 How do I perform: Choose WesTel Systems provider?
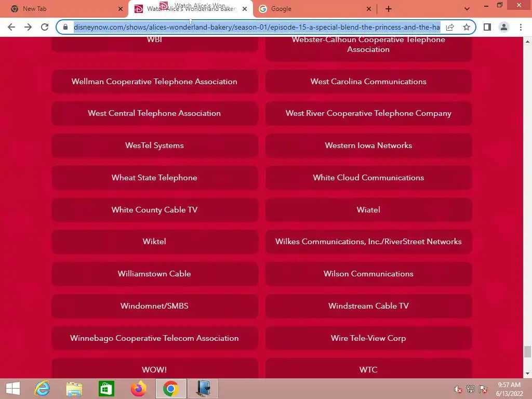tap(155, 145)
